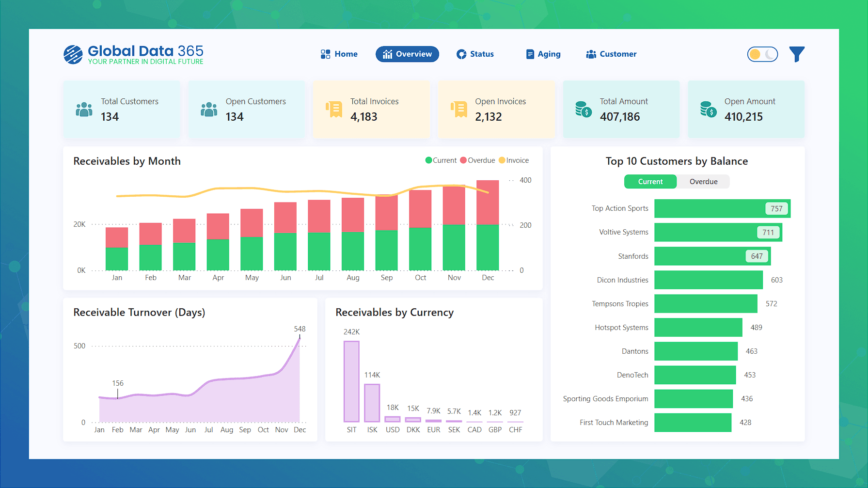The image size is (868, 488).
Task: Click the ISK currency bar
Action: coord(372,403)
